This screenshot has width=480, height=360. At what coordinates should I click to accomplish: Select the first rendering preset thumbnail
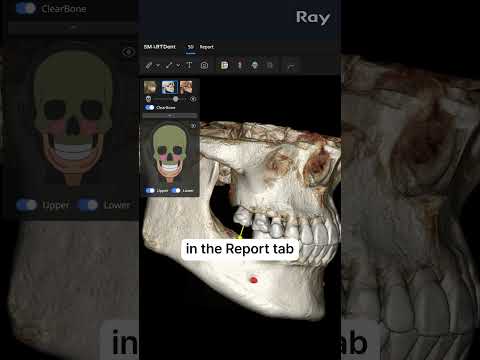click(151, 87)
